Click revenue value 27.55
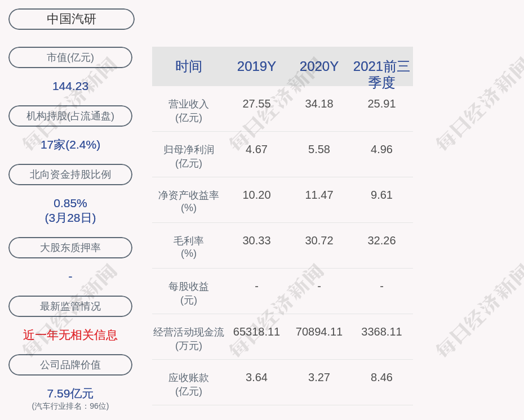Screen dimensions: 524x420 point(257,104)
